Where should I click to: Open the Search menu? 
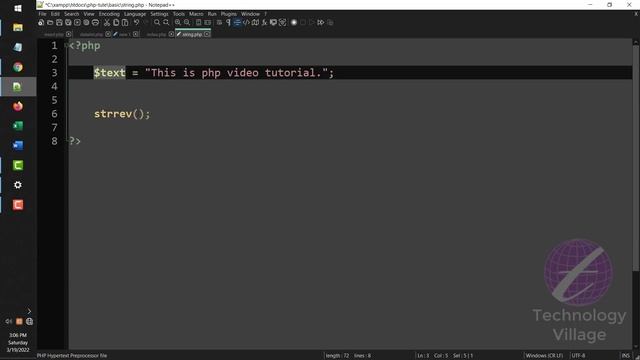[71, 14]
